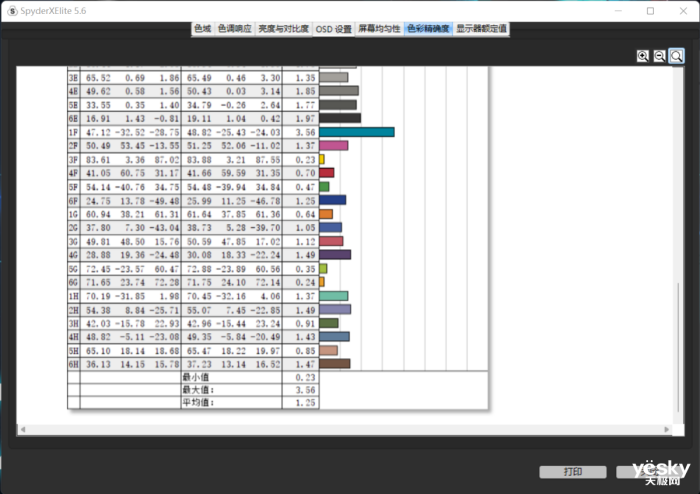This screenshot has height=494, width=700.
Task: Select the 色彩精确度 tab
Action: (x=428, y=29)
